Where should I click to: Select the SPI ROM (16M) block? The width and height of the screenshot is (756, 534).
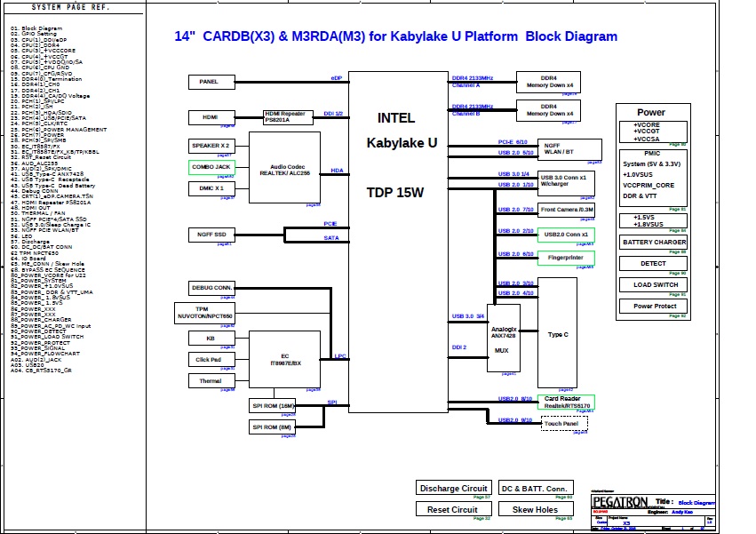[273, 406]
